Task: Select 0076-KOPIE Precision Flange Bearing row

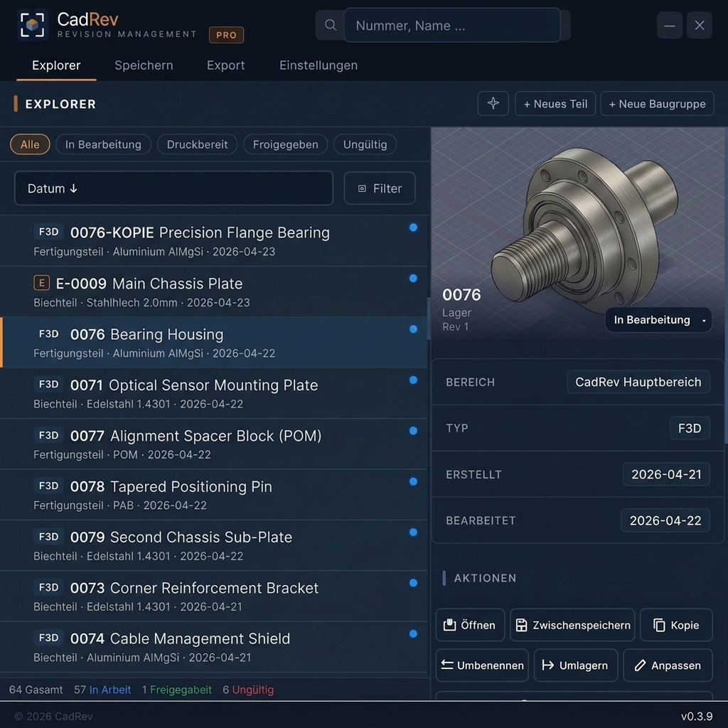Action: [x=213, y=241]
